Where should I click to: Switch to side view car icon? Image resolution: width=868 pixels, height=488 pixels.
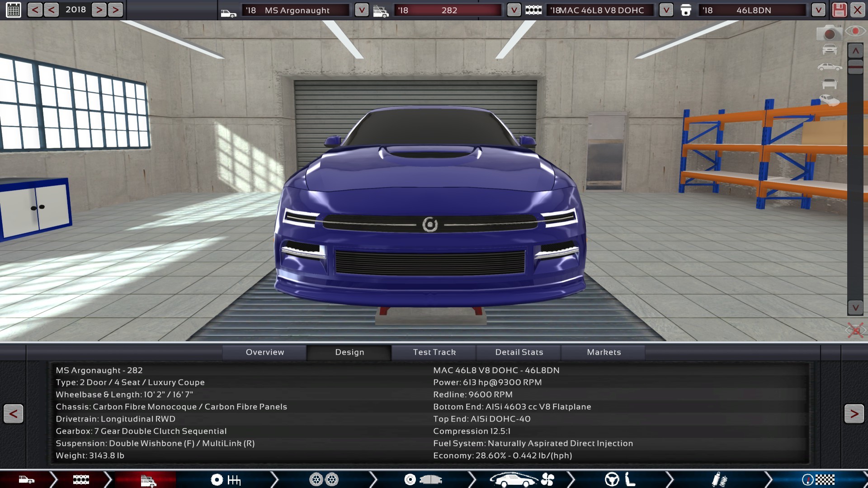830,67
